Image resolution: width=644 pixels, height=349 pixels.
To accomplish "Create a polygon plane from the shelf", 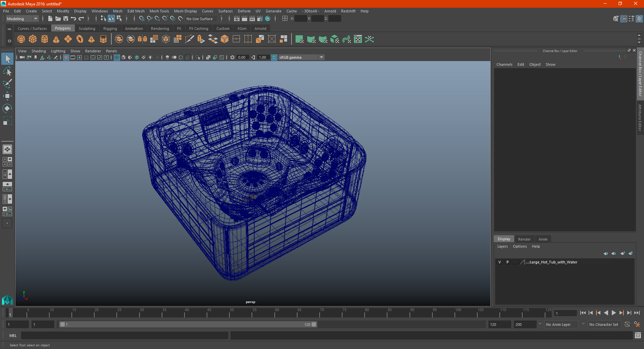I will 68,39.
